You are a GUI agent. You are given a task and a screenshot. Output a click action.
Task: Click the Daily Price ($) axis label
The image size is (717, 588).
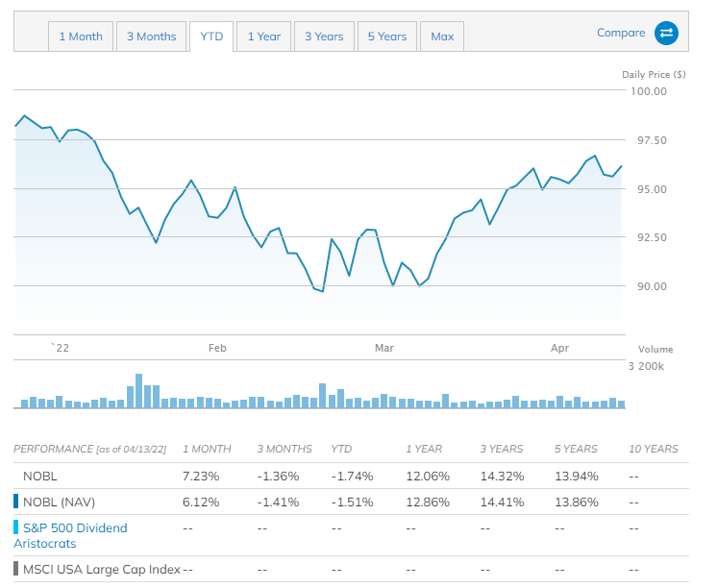(654, 75)
